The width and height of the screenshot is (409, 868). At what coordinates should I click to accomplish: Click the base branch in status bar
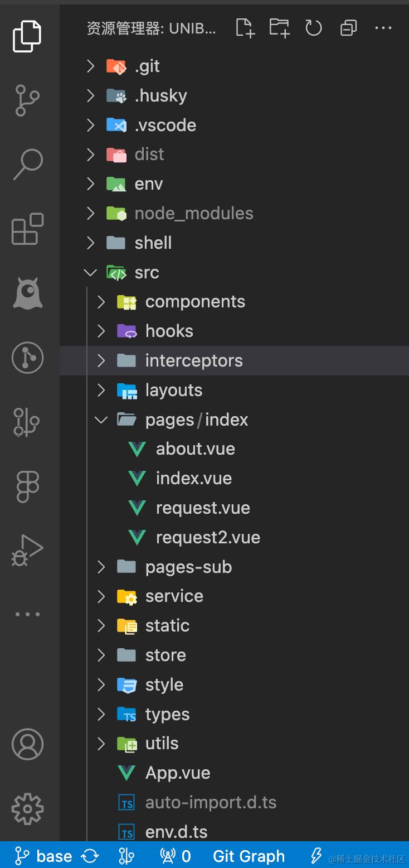(x=45, y=856)
